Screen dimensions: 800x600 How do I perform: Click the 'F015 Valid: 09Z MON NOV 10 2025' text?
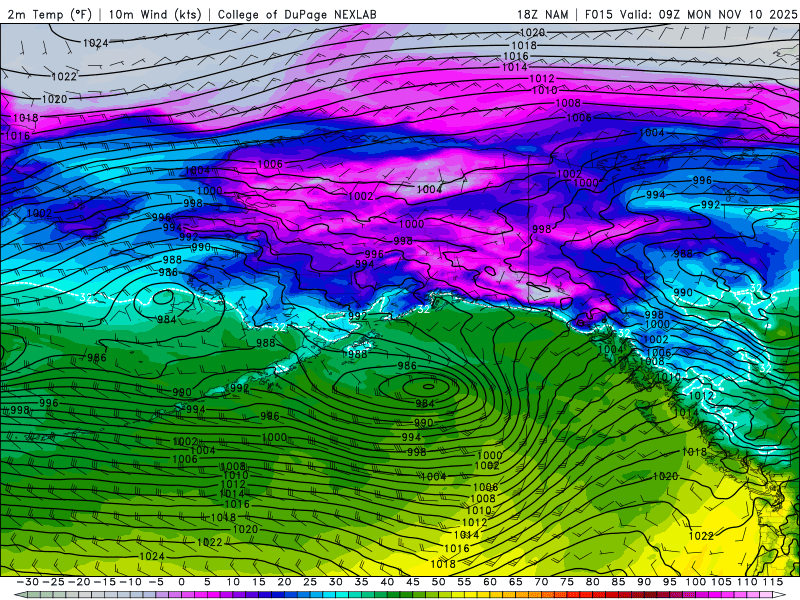pyautogui.click(x=690, y=14)
